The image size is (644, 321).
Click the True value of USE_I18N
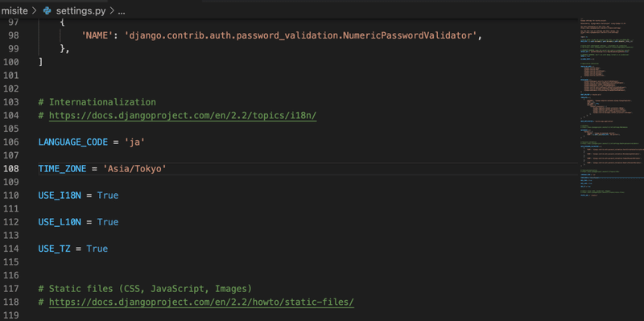click(x=108, y=195)
